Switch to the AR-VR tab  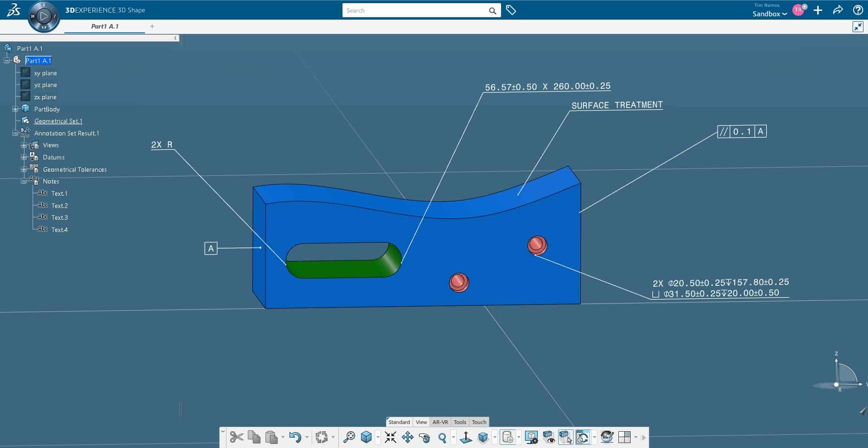click(440, 422)
